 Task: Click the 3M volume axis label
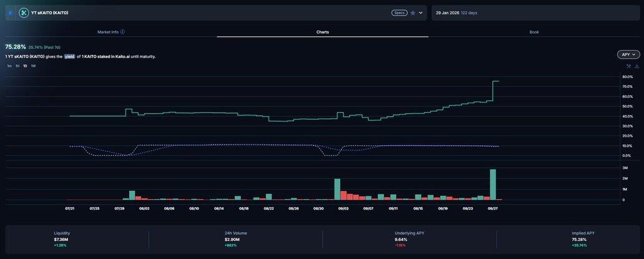pos(625,168)
